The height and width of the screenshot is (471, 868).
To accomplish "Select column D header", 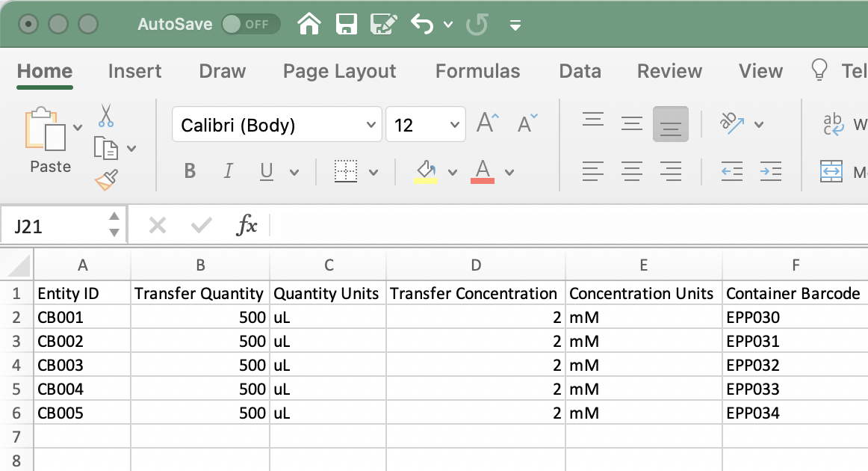I will 476,265.
